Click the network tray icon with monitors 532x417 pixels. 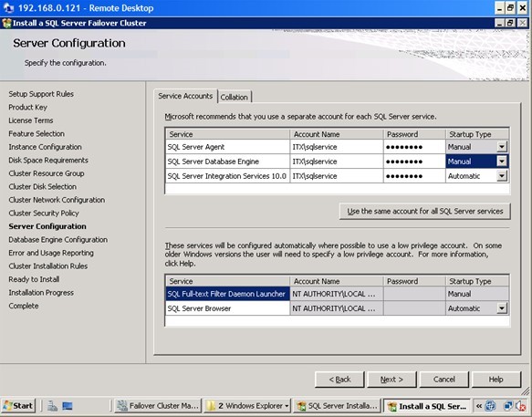[x=508, y=406]
